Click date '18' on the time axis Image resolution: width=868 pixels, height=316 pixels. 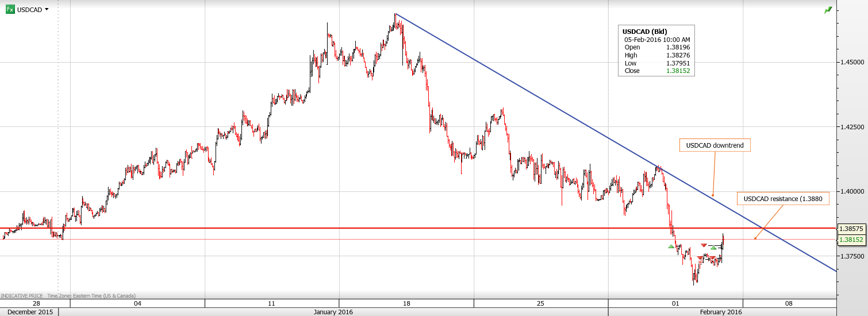coord(406,303)
